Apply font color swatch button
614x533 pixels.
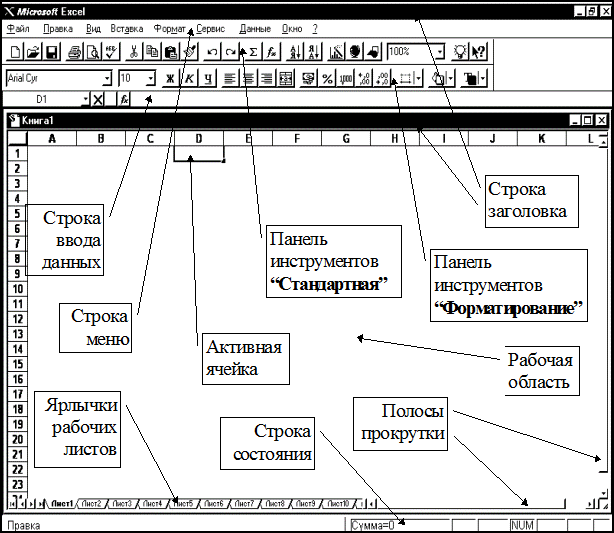pyautogui.click(x=470, y=78)
